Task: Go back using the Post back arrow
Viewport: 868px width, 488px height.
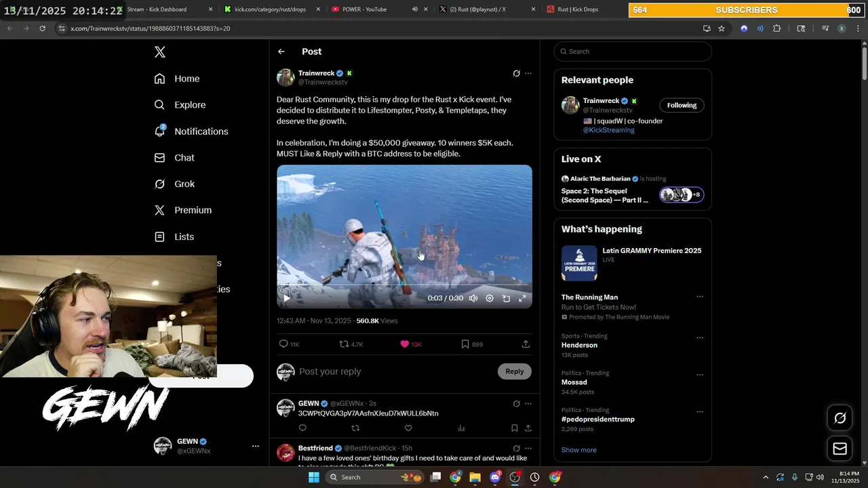Action: pos(281,52)
